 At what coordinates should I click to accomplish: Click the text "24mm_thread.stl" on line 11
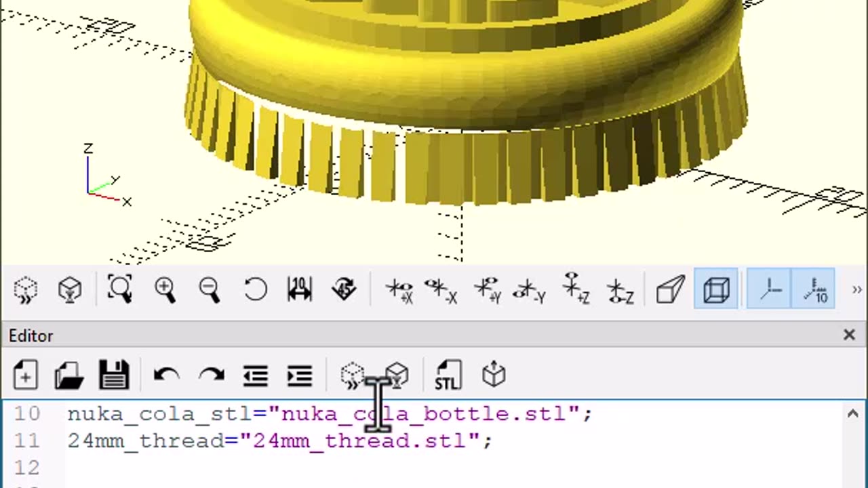point(360,441)
